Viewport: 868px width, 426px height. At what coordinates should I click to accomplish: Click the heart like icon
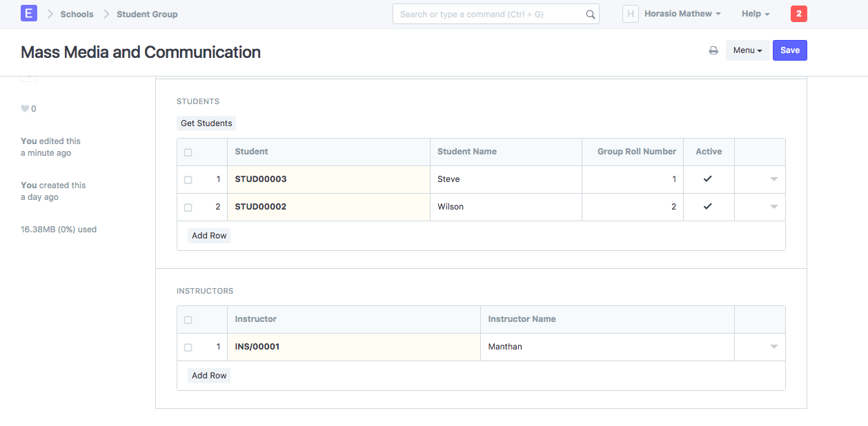(25, 109)
